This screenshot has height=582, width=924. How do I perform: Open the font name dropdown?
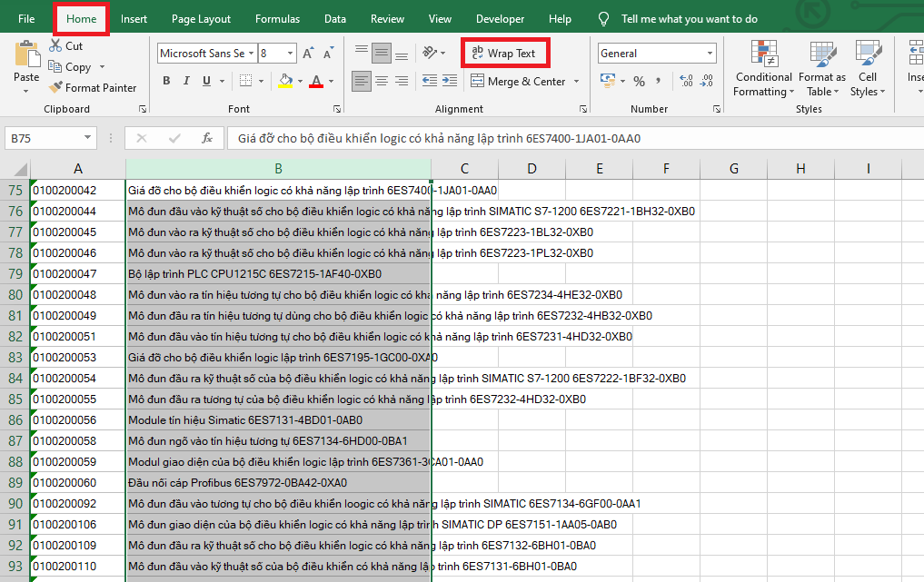click(251, 54)
